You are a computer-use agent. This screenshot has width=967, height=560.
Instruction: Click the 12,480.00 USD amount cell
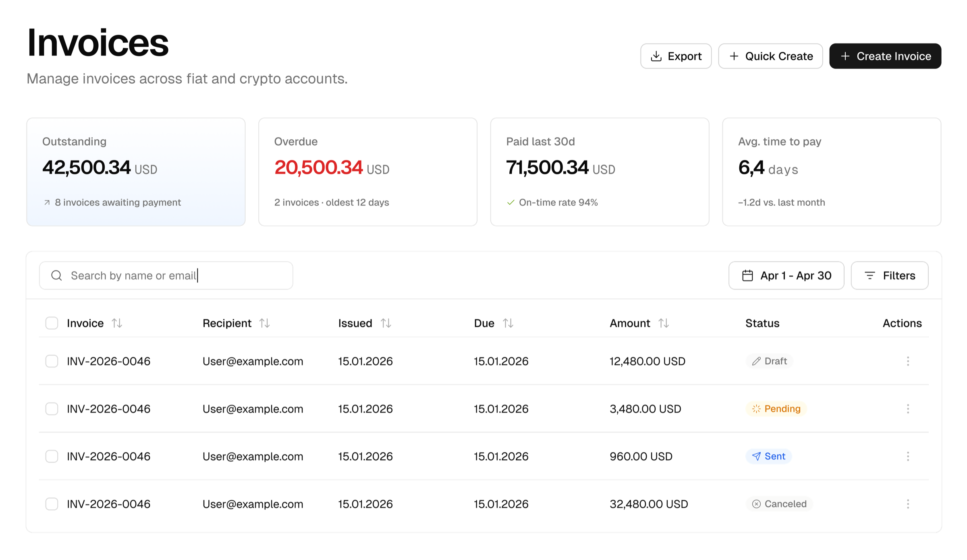click(x=647, y=361)
